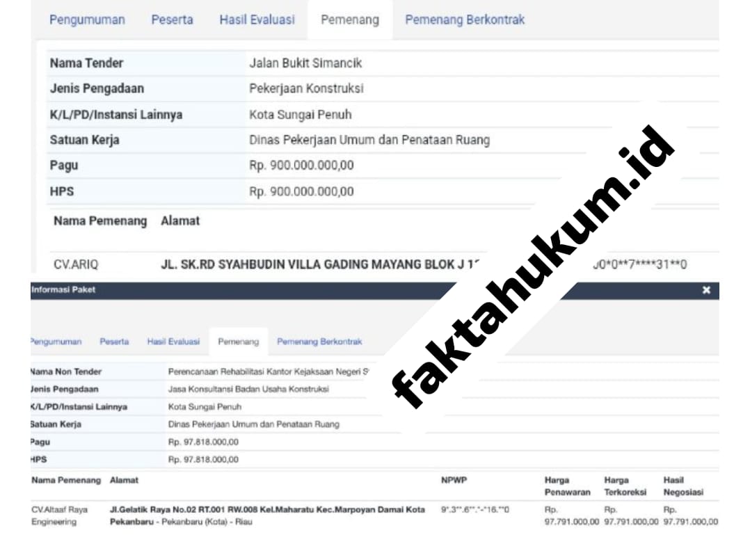The image size is (750, 560).
Task: Click the CV.Altaaf Raya Engineering winner entry
Action: (60, 515)
